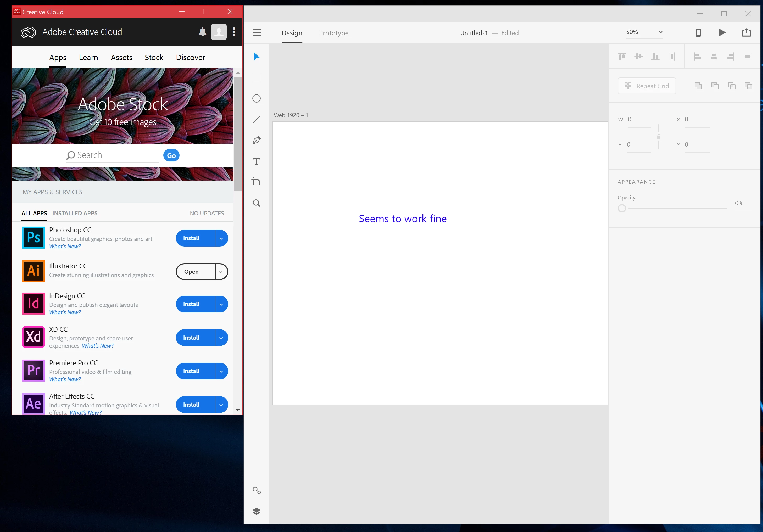Toggle the width-height aspect lock
The image size is (763, 532).
point(658,137)
